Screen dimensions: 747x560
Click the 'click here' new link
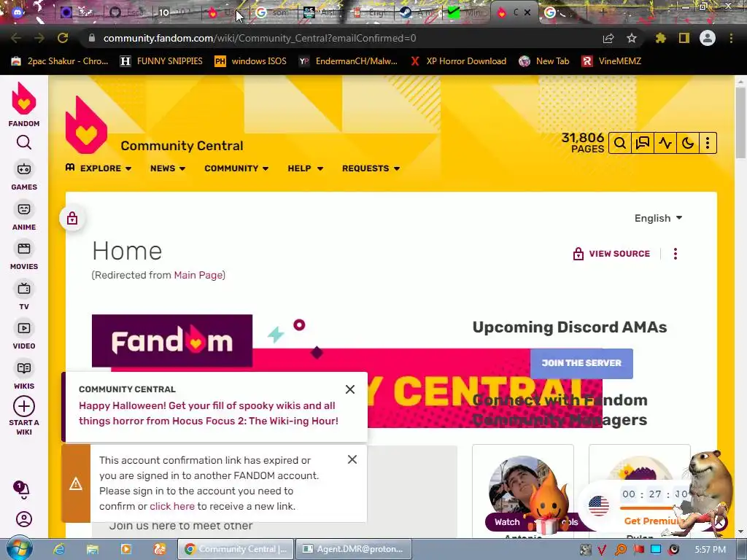pyautogui.click(x=172, y=506)
